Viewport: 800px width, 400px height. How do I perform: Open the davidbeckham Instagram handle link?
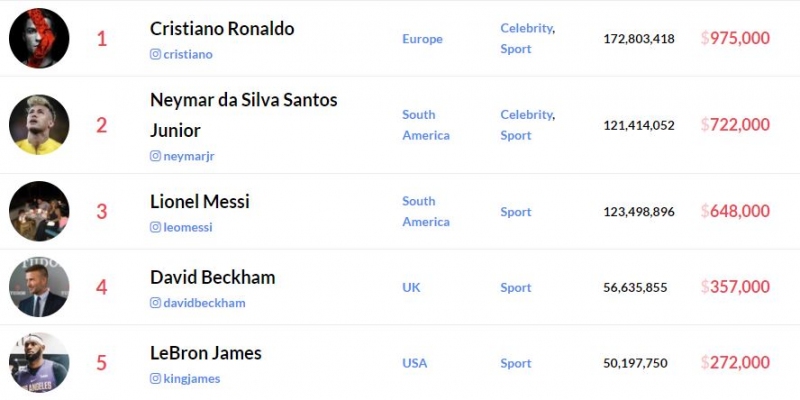205,303
